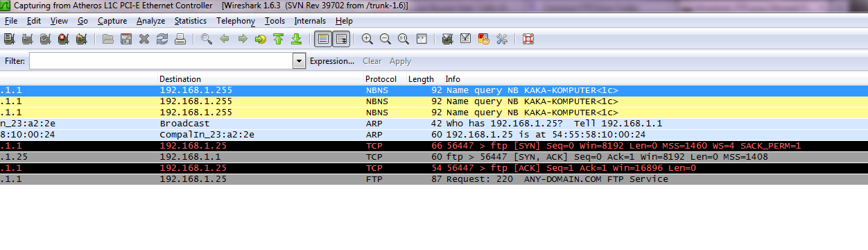Image resolution: width=868 pixels, height=250 pixels.
Task: Open the File menu
Action: click(x=11, y=21)
